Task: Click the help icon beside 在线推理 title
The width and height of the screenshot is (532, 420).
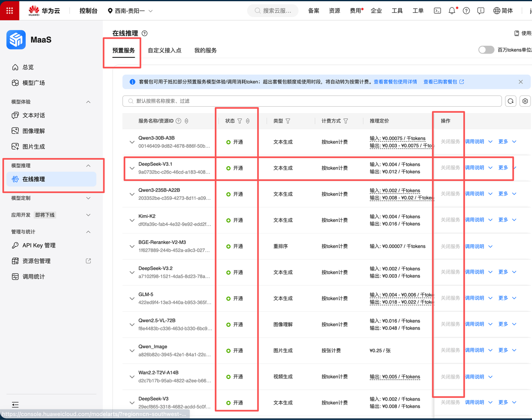Action: 145,33
